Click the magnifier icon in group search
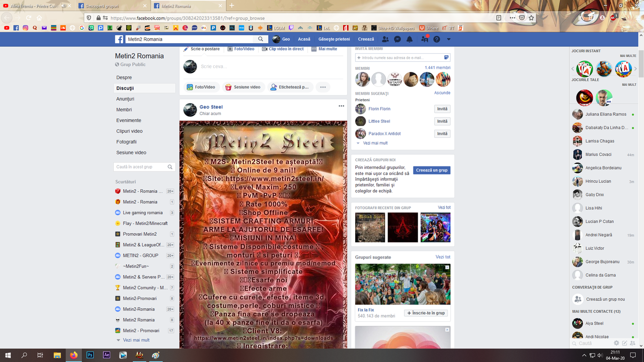644x362 pixels. 171,167
